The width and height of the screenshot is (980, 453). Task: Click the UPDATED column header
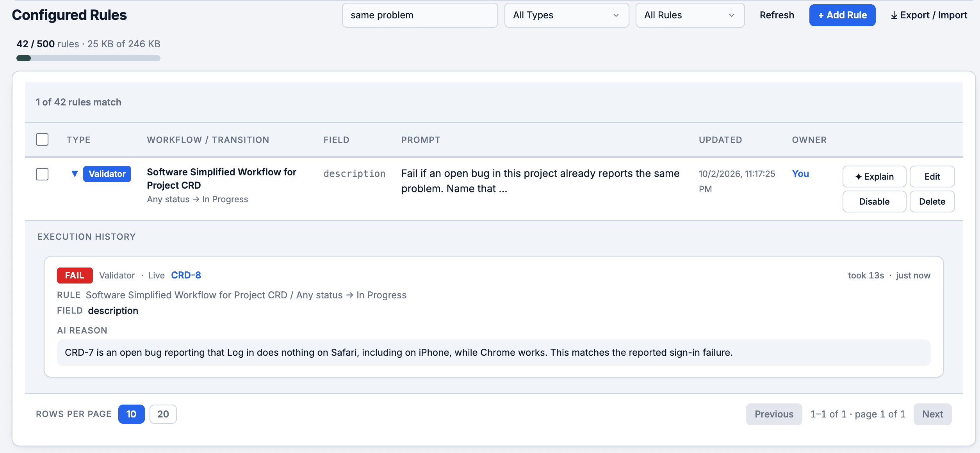[720, 140]
